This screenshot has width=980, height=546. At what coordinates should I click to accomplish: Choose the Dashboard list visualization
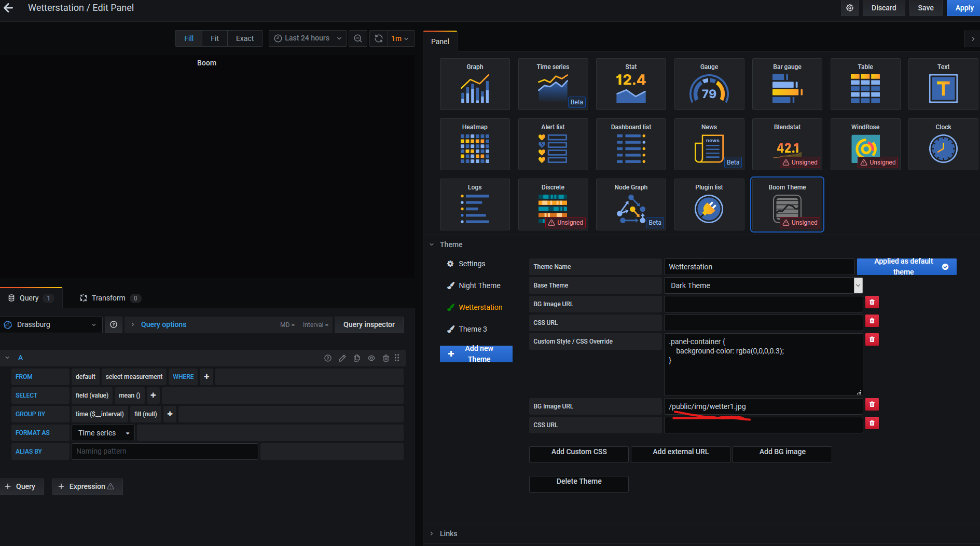631,144
